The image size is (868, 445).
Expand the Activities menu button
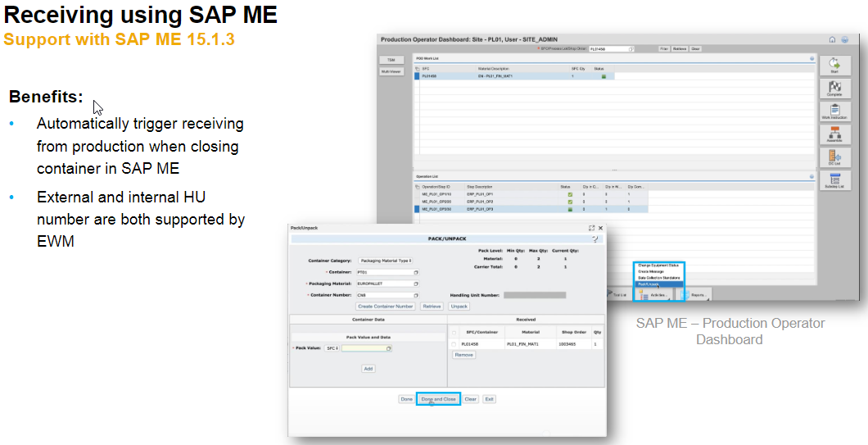pyautogui.click(x=653, y=295)
